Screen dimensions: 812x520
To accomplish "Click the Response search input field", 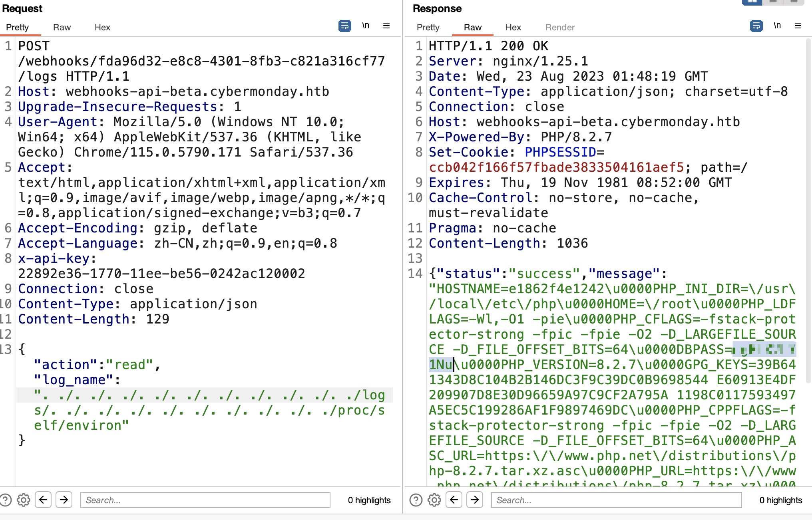I will 616,500.
